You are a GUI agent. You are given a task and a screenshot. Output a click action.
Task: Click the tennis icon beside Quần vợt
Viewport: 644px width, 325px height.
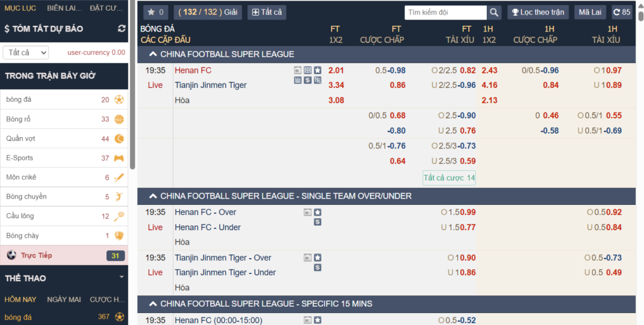pyautogui.click(x=119, y=139)
